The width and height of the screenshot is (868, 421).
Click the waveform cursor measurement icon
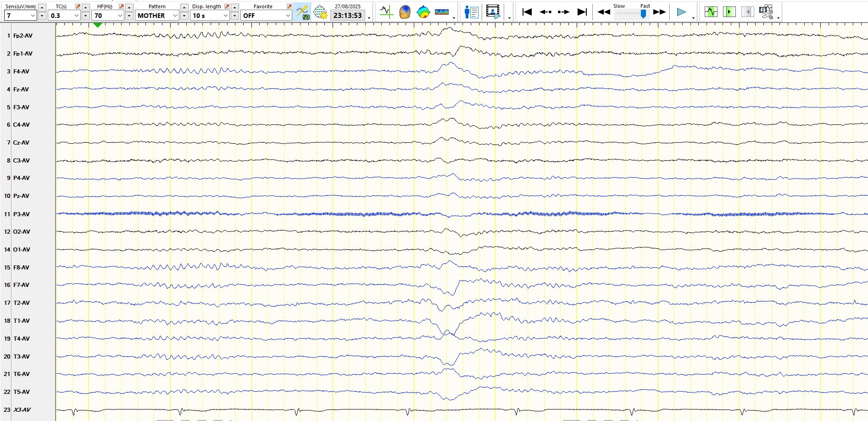click(386, 12)
